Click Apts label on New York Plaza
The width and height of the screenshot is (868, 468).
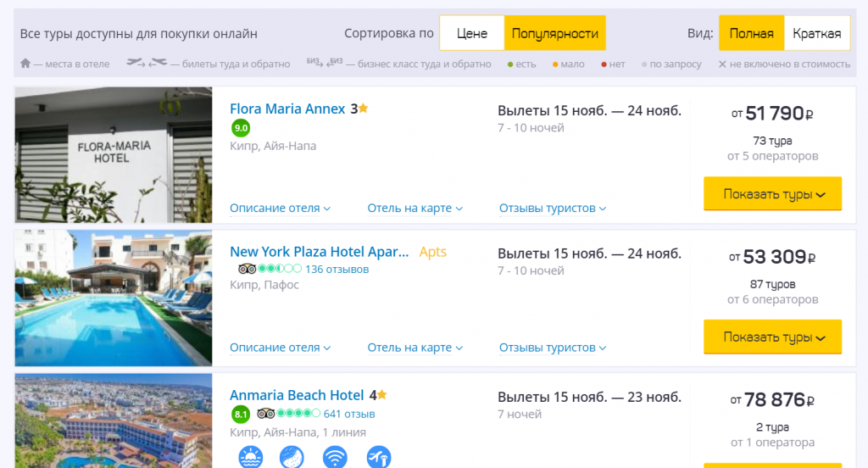click(x=433, y=252)
